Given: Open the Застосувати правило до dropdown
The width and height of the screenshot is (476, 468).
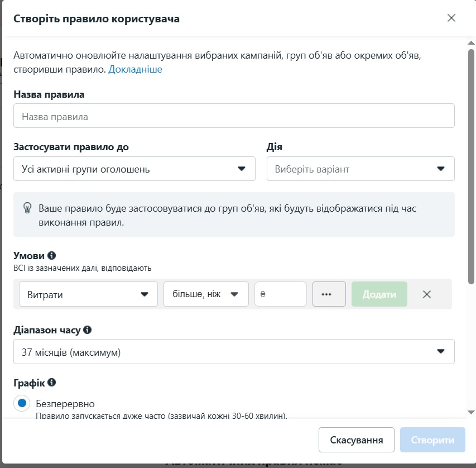Looking at the screenshot, I should (x=134, y=169).
